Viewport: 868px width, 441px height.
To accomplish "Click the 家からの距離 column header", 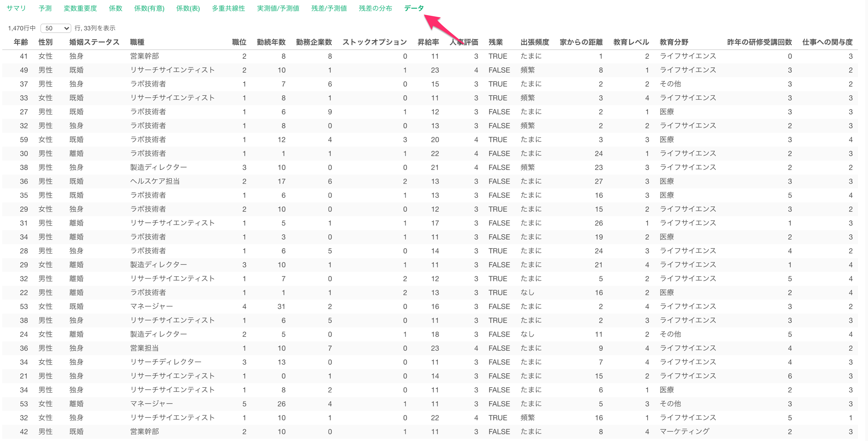I will pyautogui.click(x=581, y=42).
